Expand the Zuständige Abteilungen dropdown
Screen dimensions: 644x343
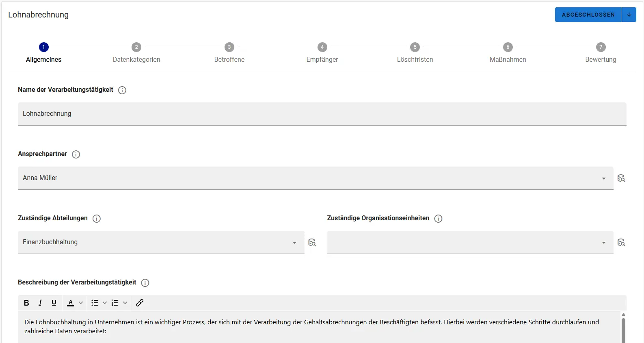pyautogui.click(x=294, y=243)
